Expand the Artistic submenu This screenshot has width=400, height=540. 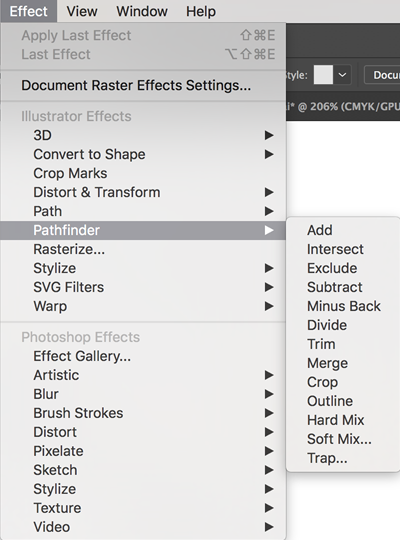point(143,375)
